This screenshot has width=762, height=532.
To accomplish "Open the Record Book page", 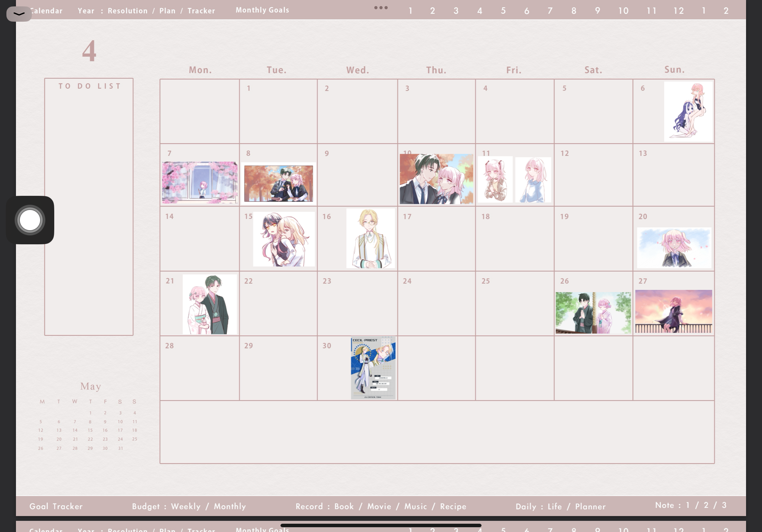I will [344, 506].
